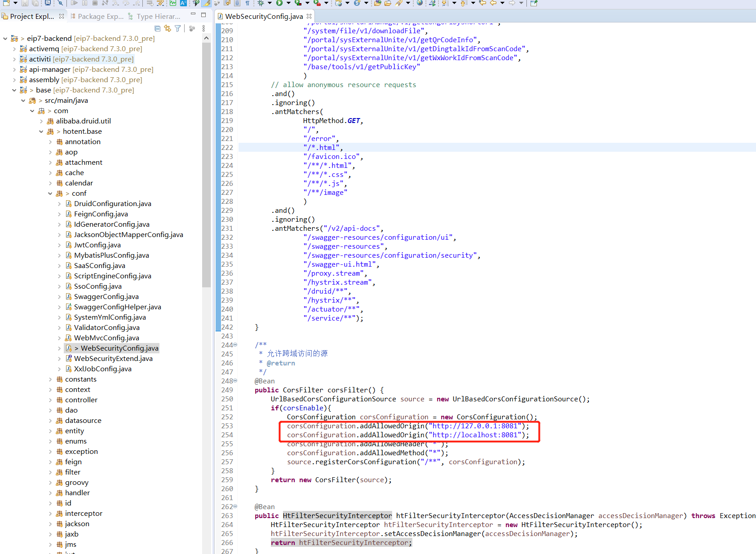Click the Project Explorer filter funnel icon

click(178, 28)
